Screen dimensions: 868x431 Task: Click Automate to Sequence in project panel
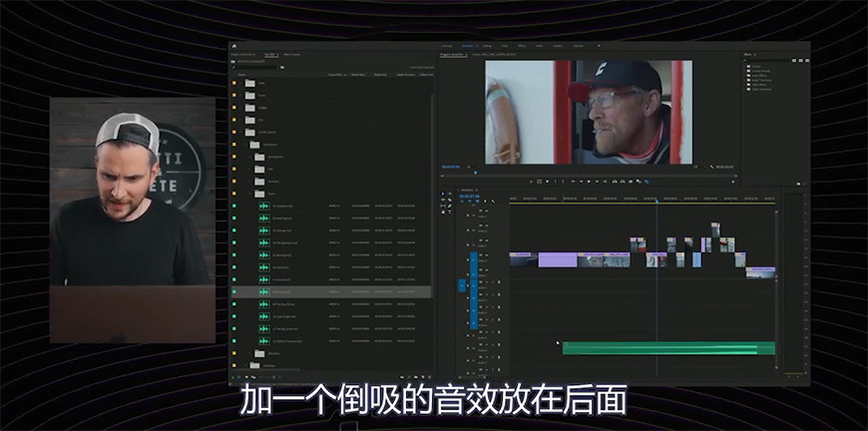click(x=402, y=377)
